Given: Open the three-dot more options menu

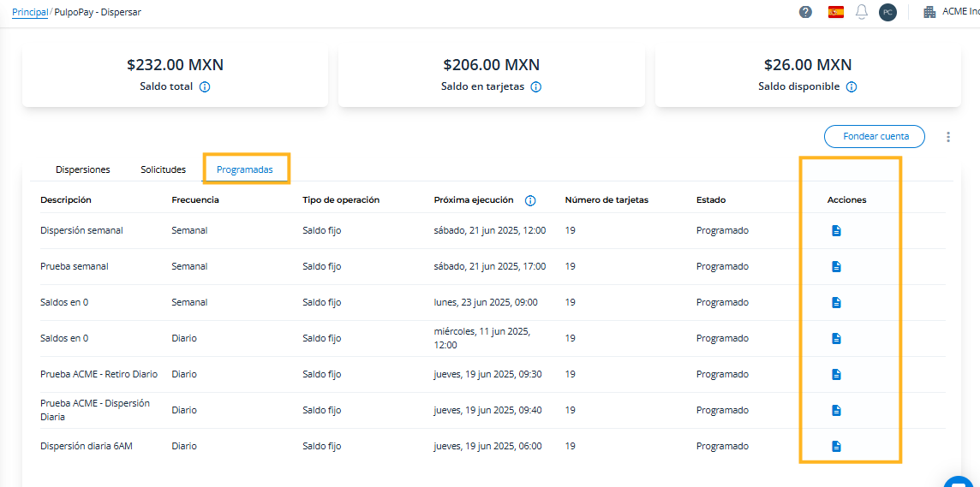Looking at the screenshot, I should (x=947, y=137).
